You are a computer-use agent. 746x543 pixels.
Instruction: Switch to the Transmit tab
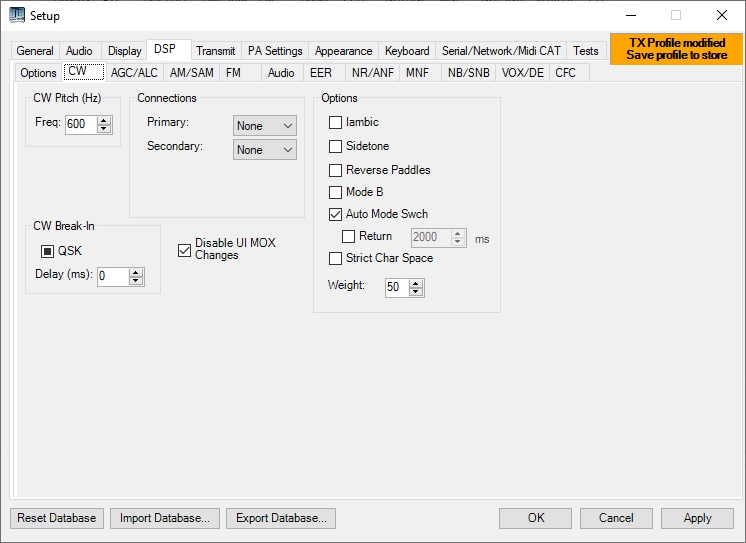tap(216, 51)
